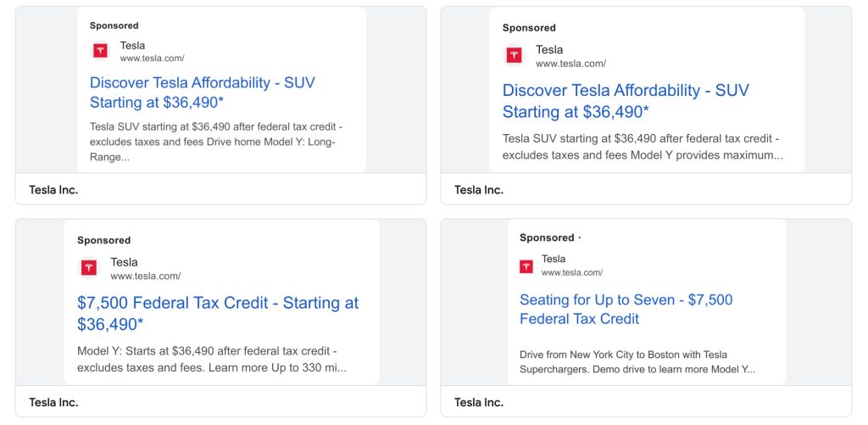Click www.tesla.com/ URL in bottom-left ad
This screenshot has width=868, height=425.
tap(145, 276)
